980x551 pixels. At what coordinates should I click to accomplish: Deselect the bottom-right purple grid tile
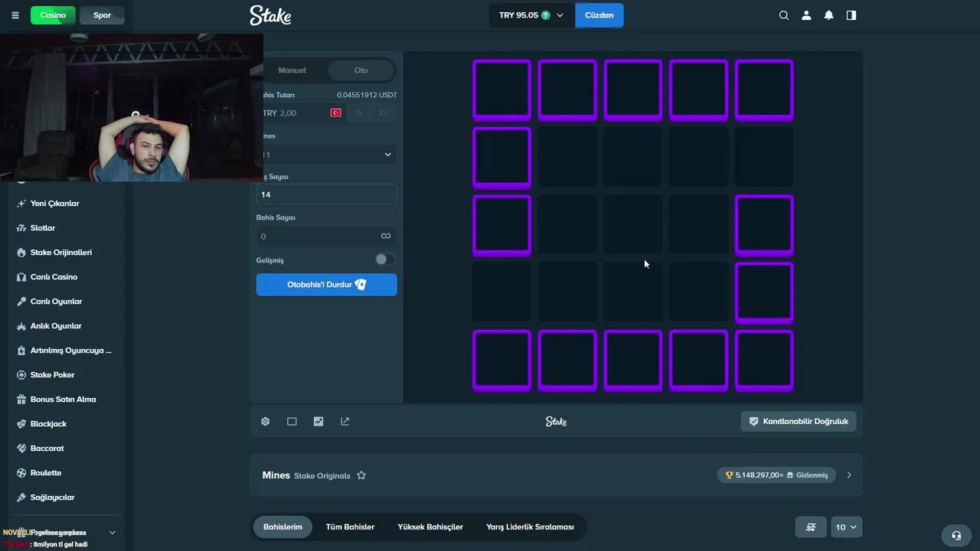pos(764,360)
